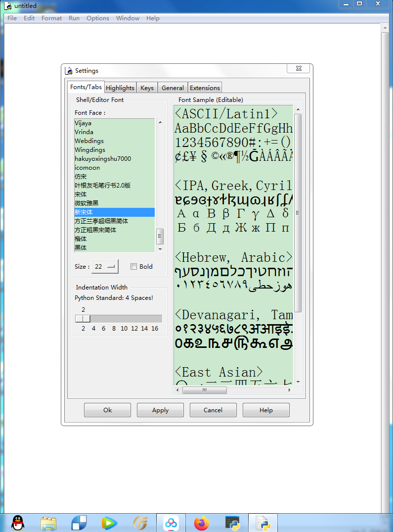Select 方正兰亭超细黑简体 font

click(115, 221)
